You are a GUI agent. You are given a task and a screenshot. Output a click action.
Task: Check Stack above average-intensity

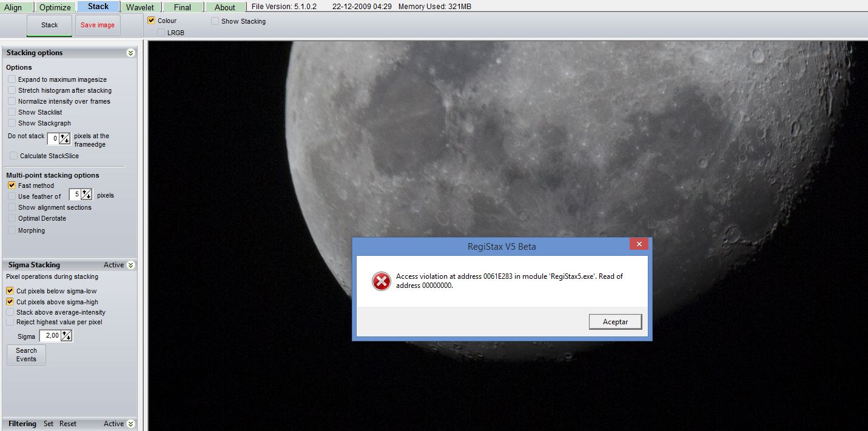[10, 312]
